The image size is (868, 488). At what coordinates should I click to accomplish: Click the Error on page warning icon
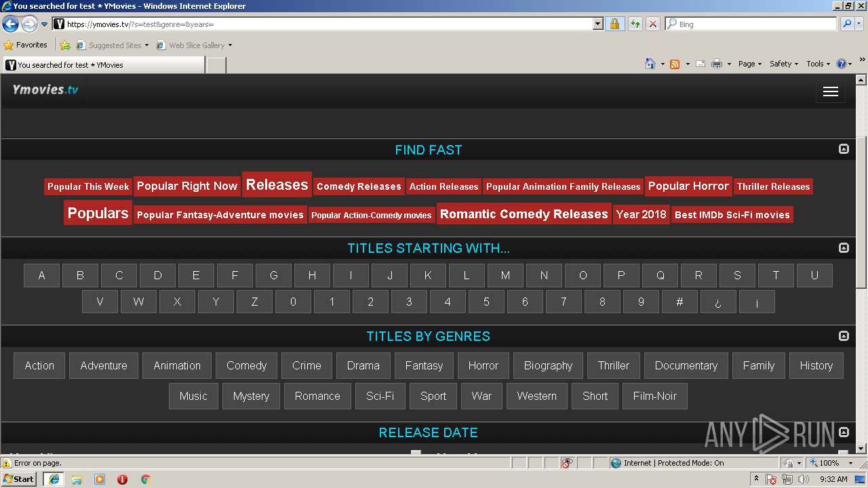tap(7, 463)
